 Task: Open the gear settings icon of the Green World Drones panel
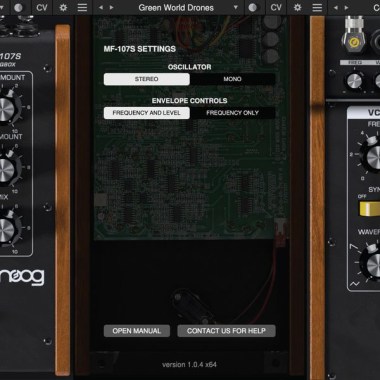[298, 7]
